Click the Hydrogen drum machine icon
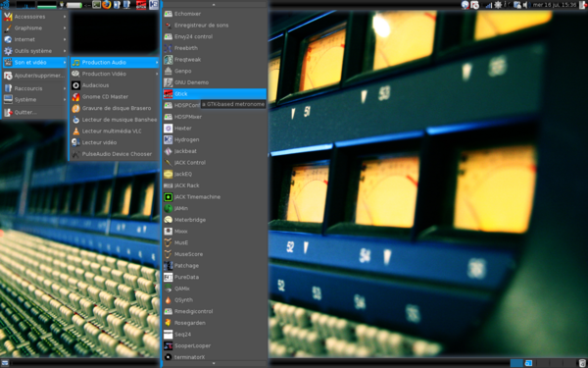Screen dimensions: 588x368 pos(168,139)
